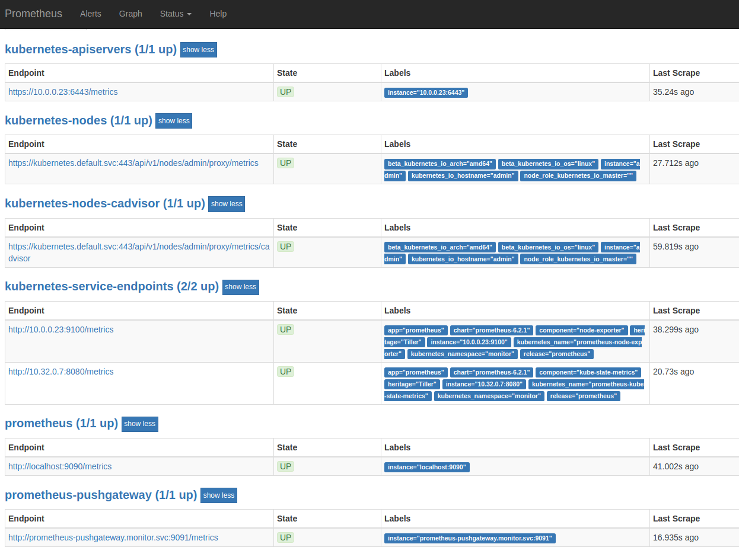The width and height of the screenshot is (739, 560).
Task: Open https://10.0.0.23:6443/metrics endpoint
Action: pyautogui.click(x=63, y=92)
